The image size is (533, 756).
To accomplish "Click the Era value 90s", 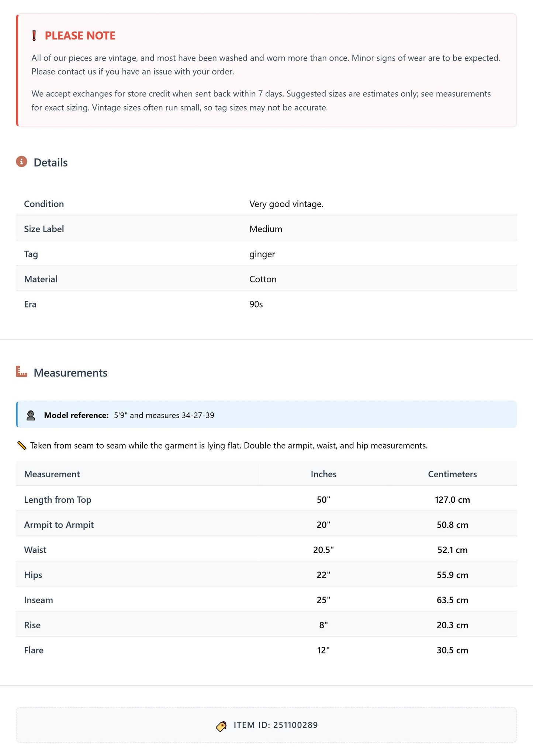I will tap(256, 304).
